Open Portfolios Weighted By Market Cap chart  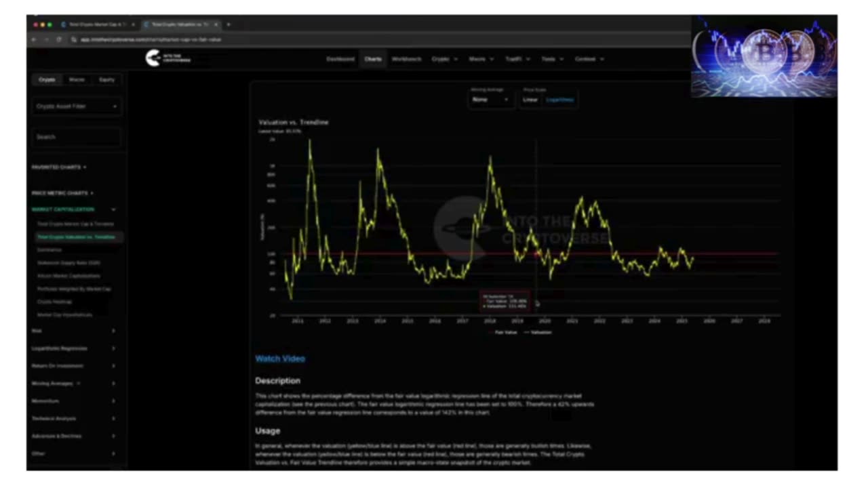[74, 289]
